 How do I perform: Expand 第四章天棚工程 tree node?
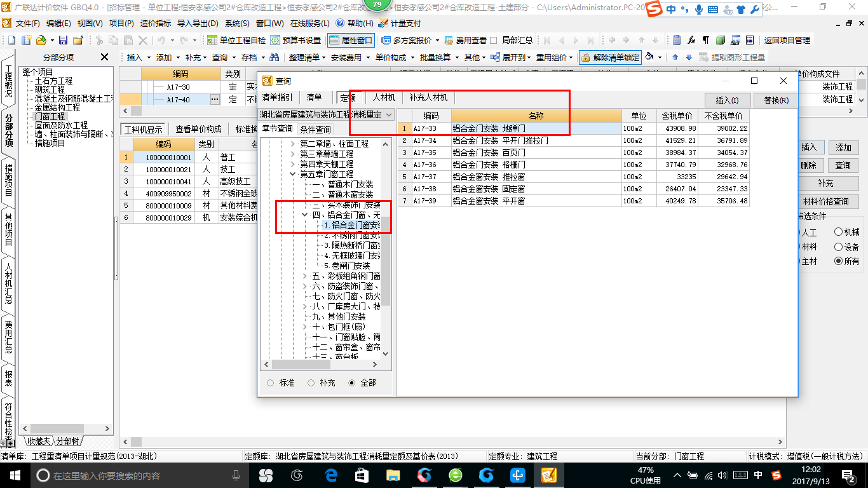click(292, 165)
